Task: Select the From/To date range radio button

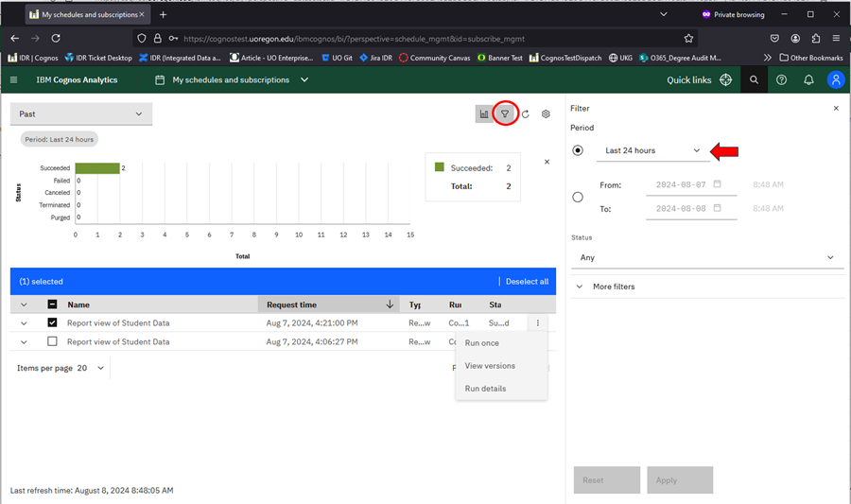Action: click(578, 197)
